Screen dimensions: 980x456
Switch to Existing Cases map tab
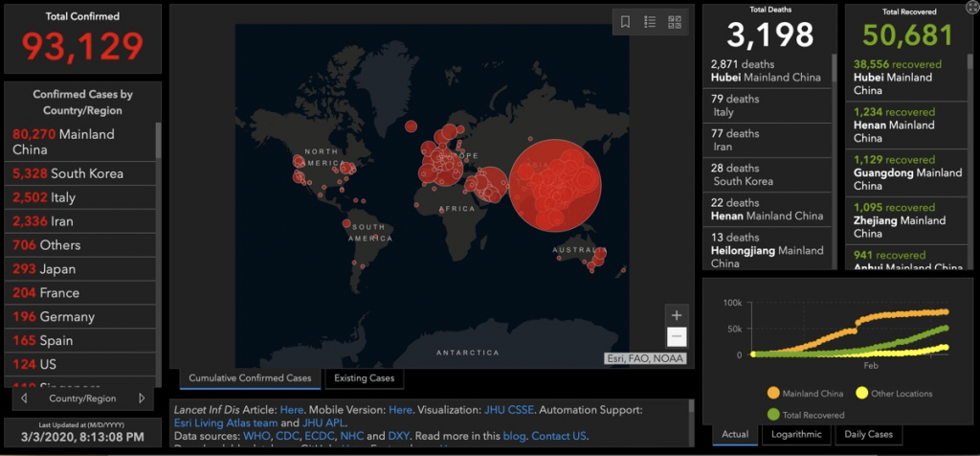point(364,378)
